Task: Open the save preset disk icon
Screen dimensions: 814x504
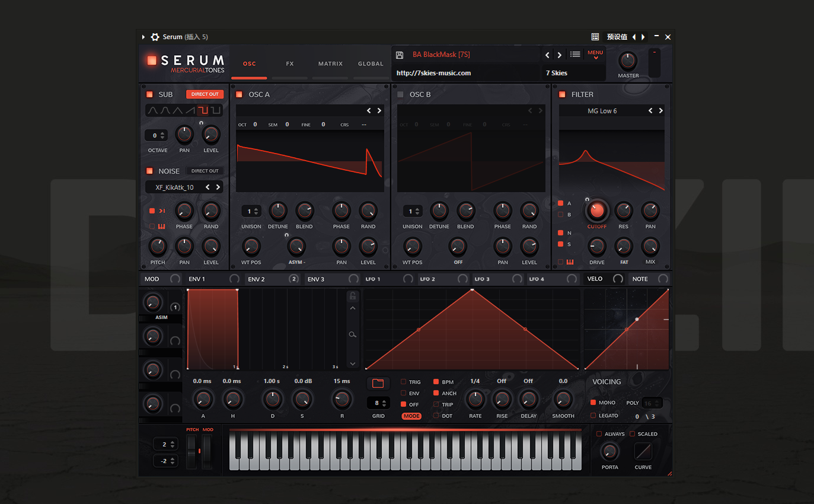Action: click(399, 54)
